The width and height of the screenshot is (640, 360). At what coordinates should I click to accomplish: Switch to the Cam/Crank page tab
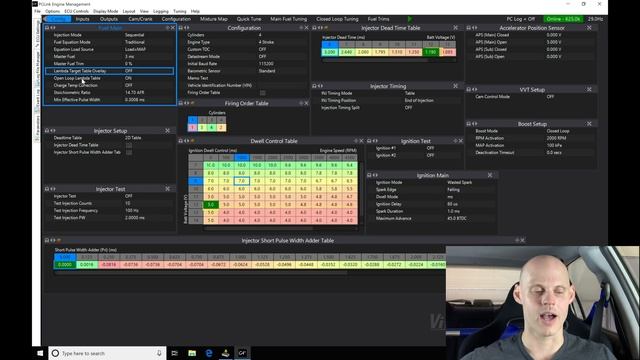(140, 19)
